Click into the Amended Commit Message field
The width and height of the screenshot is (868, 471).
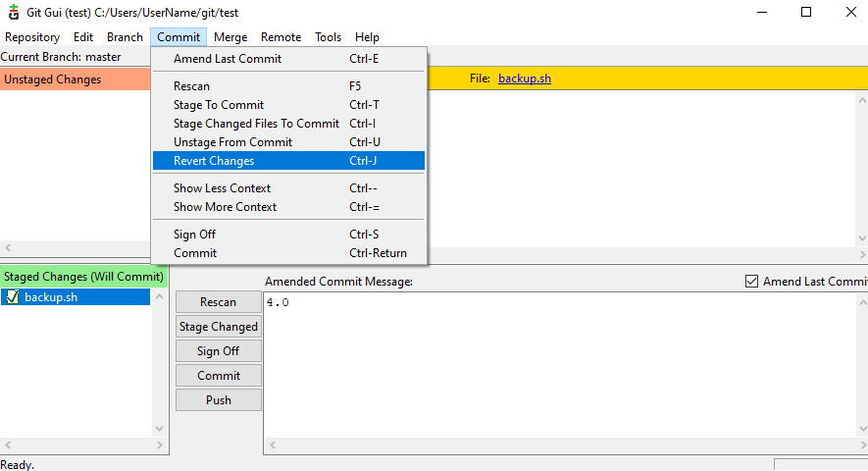tap(560, 364)
